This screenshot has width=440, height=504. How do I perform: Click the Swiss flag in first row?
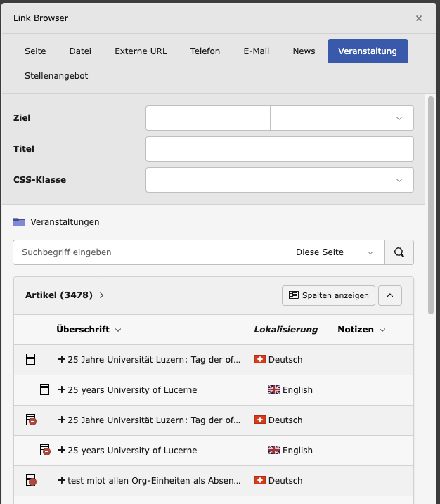[260, 359]
